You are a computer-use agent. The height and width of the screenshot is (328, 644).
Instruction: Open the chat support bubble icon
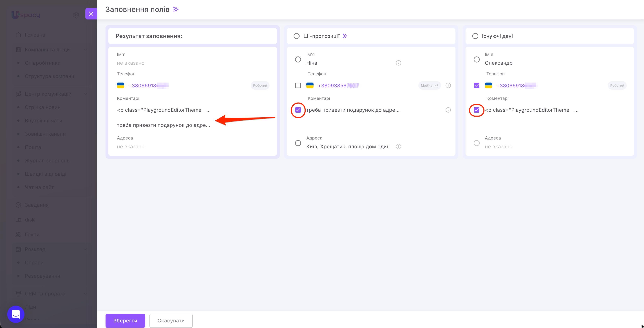[x=16, y=314]
